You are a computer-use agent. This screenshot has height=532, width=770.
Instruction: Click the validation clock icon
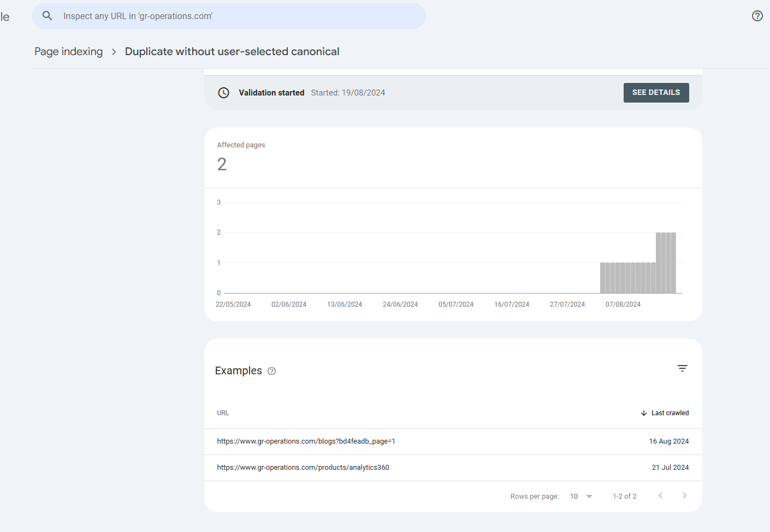[x=224, y=93]
